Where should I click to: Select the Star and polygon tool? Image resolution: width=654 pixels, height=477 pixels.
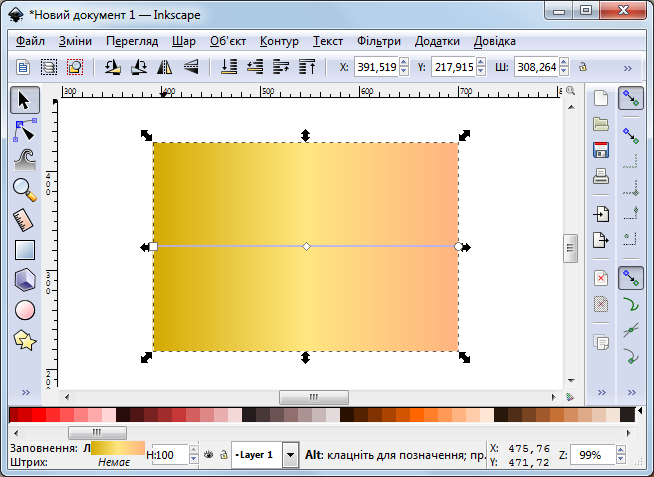pyautogui.click(x=25, y=340)
